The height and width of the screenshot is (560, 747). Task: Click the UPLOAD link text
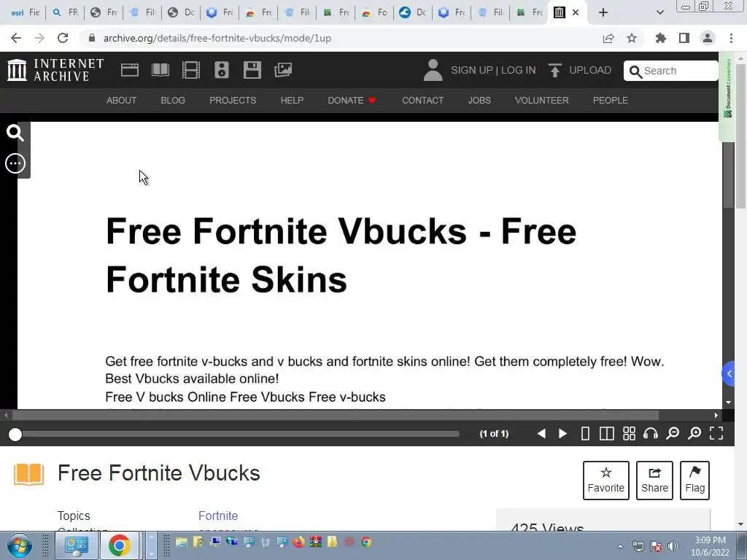pyautogui.click(x=589, y=70)
